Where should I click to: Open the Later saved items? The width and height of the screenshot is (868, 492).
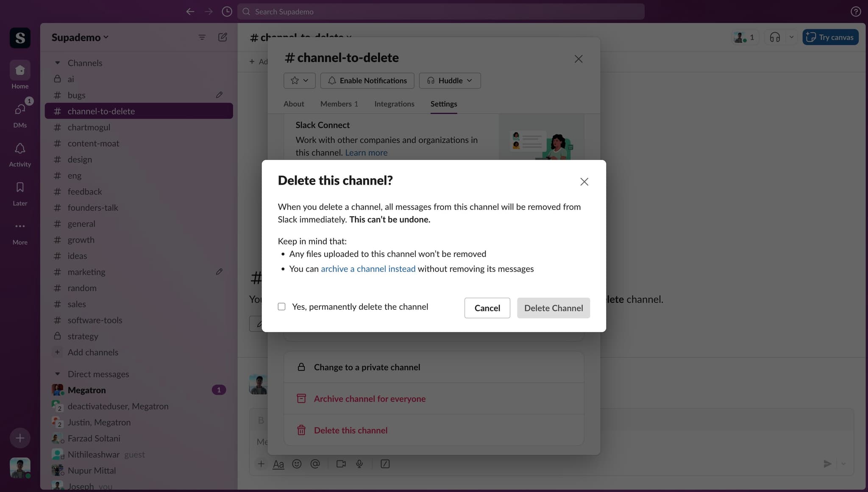[x=19, y=187]
